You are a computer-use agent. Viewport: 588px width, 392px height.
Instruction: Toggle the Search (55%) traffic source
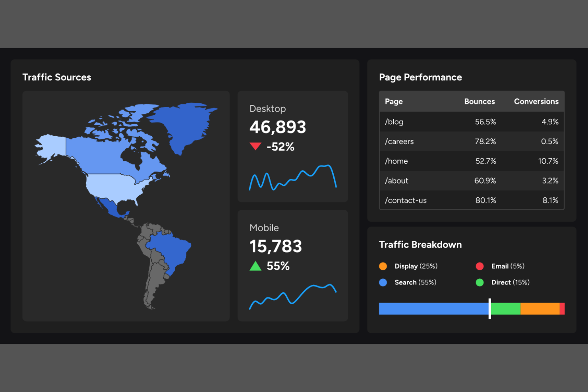(x=415, y=282)
